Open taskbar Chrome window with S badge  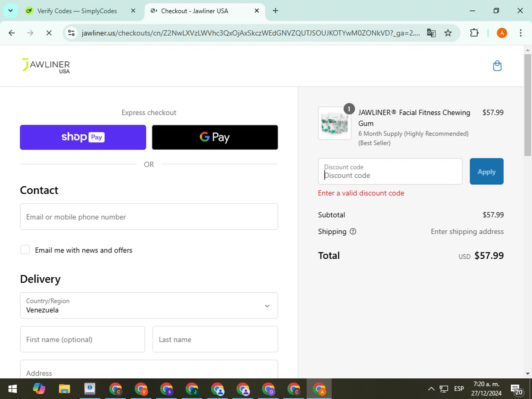[x=166, y=389]
